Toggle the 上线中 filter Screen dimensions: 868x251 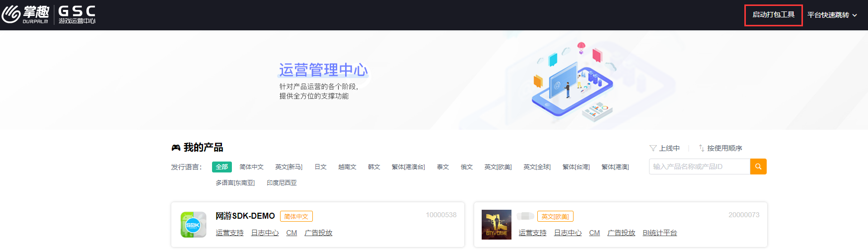pyautogui.click(x=664, y=148)
